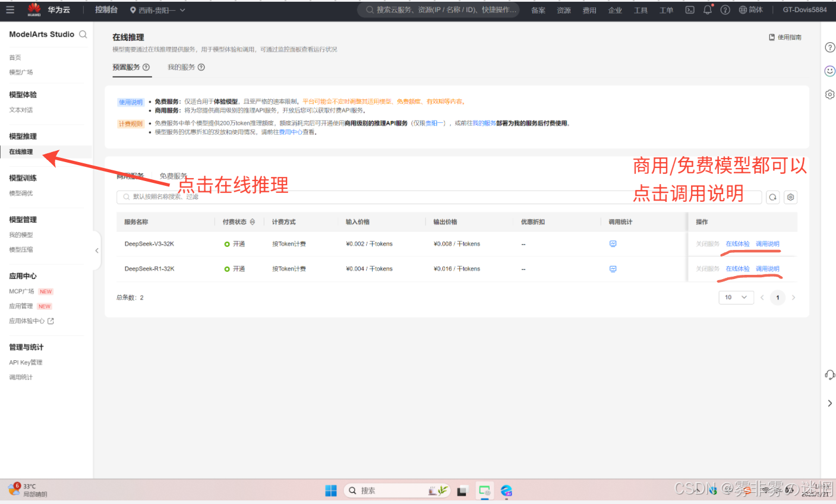Collapse the sidebar with the arrow handle
This screenshot has height=504, width=836.
click(x=97, y=251)
